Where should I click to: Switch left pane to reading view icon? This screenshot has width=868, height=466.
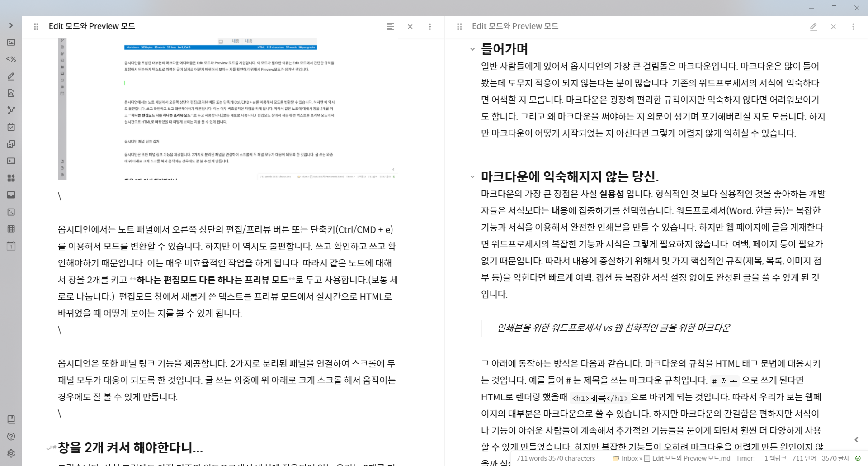click(x=390, y=27)
